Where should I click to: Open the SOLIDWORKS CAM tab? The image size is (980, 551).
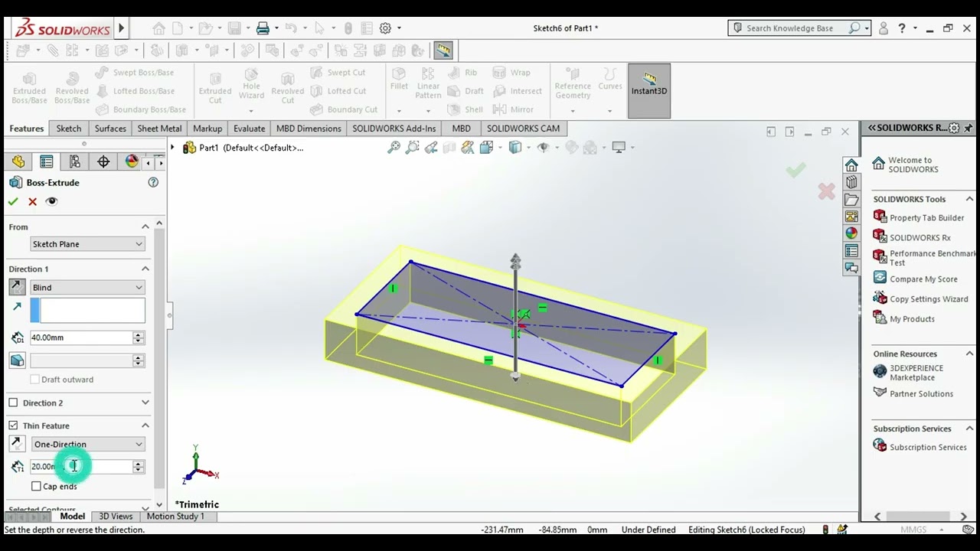point(523,129)
